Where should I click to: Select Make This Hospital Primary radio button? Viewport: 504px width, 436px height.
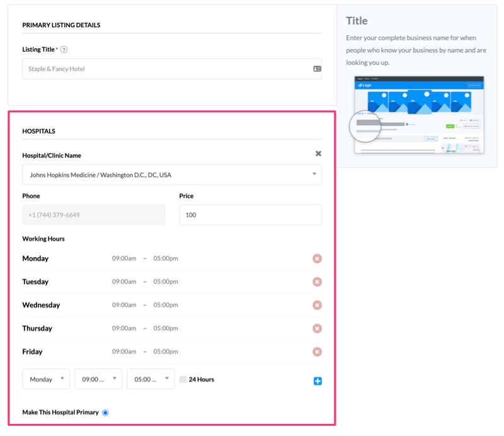(105, 413)
